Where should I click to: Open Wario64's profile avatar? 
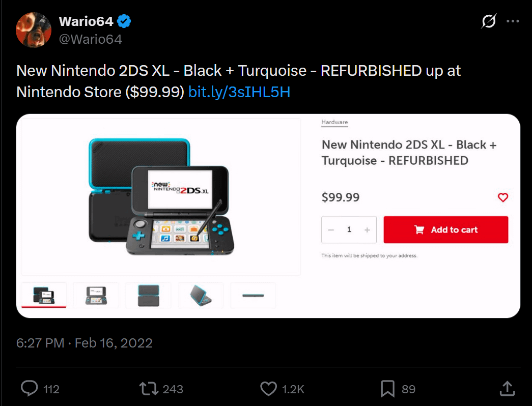point(34,30)
